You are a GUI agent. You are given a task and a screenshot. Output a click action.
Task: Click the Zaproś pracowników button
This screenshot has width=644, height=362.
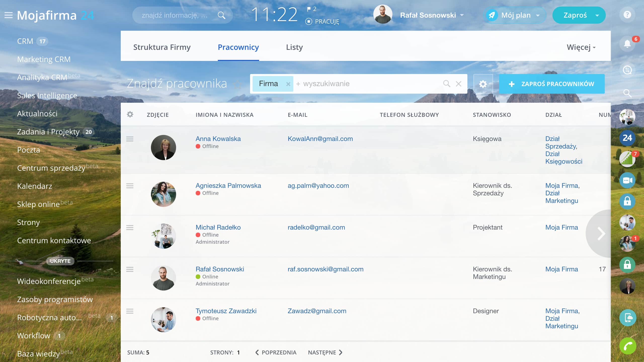coord(552,84)
